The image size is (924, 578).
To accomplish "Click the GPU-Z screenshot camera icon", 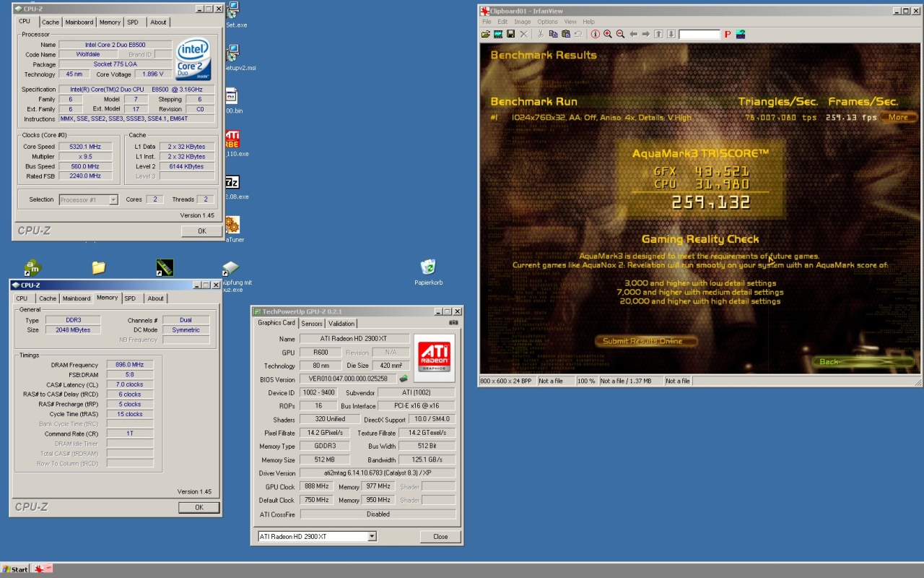I will (x=454, y=323).
